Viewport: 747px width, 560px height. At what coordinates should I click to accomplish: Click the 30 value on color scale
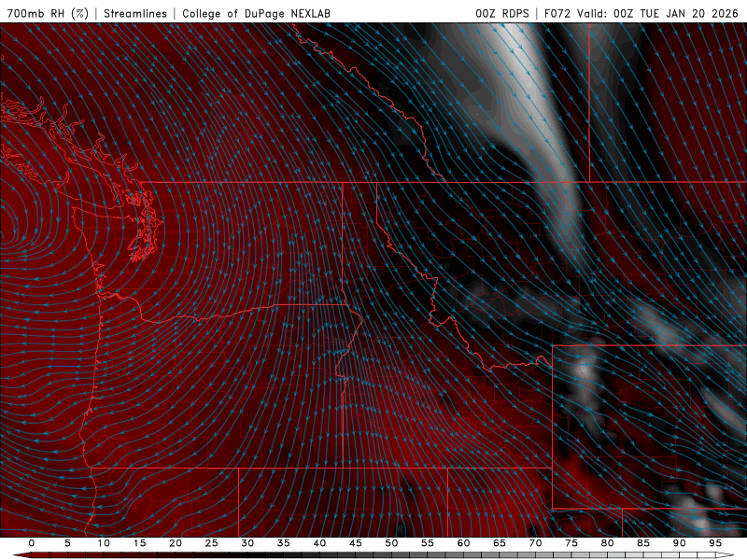tap(247, 543)
